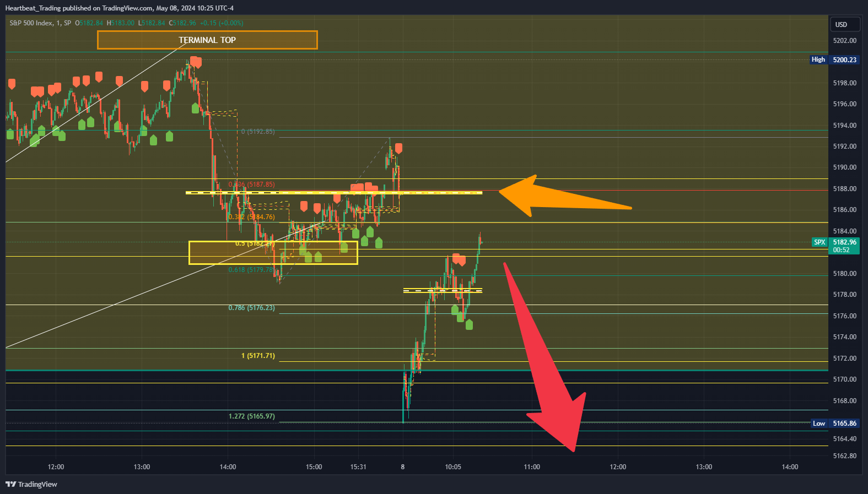This screenshot has height=494, width=868.
Task: Select the Fibonacci 0.786 (5176.23) label
Action: [x=251, y=308]
